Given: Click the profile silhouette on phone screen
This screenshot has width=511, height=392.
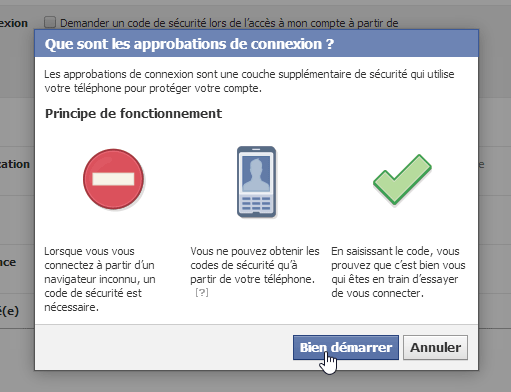Looking at the screenshot, I should tap(256, 174).
